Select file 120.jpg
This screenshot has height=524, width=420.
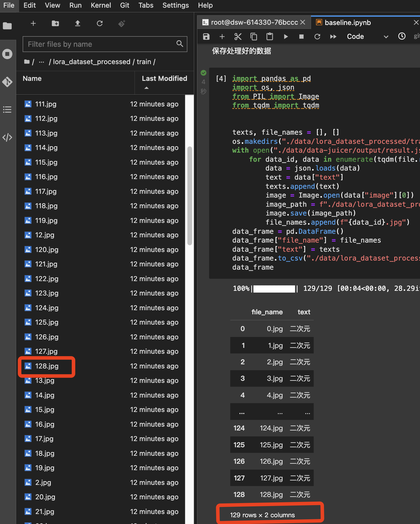101,250
